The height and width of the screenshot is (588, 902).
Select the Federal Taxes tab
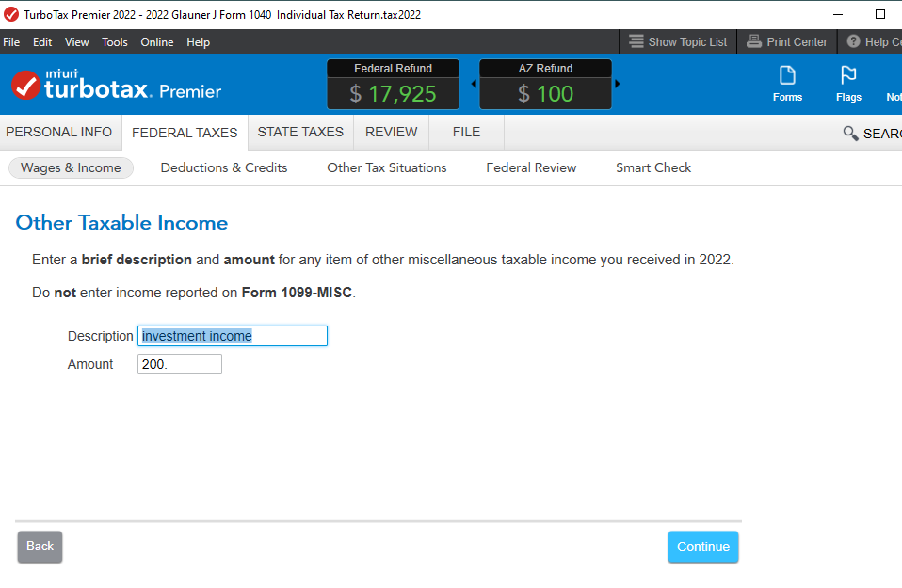pyautogui.click(x=185, y=133)
